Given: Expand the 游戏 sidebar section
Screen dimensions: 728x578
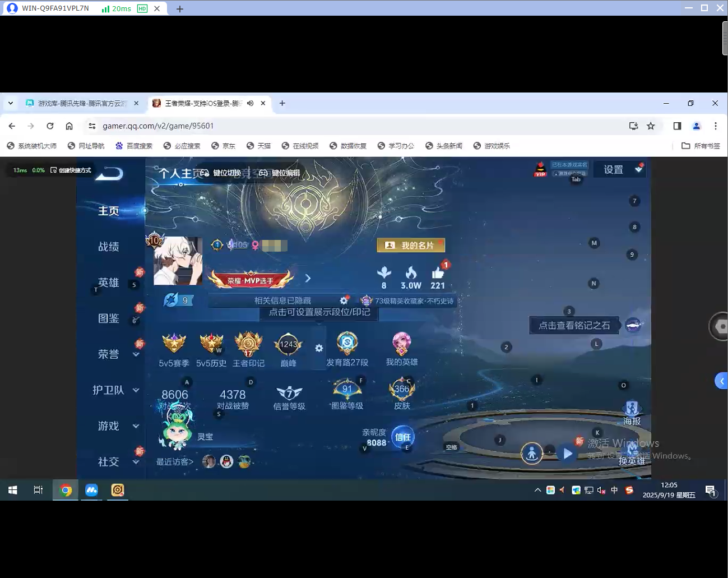Looking at the screenshot, I should point(136,426).
